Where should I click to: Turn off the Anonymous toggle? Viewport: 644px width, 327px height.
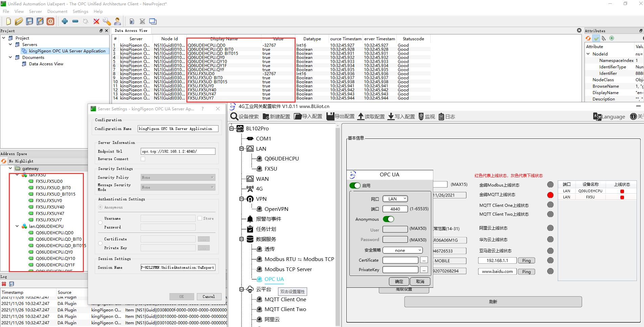click(x=389, y=219)
